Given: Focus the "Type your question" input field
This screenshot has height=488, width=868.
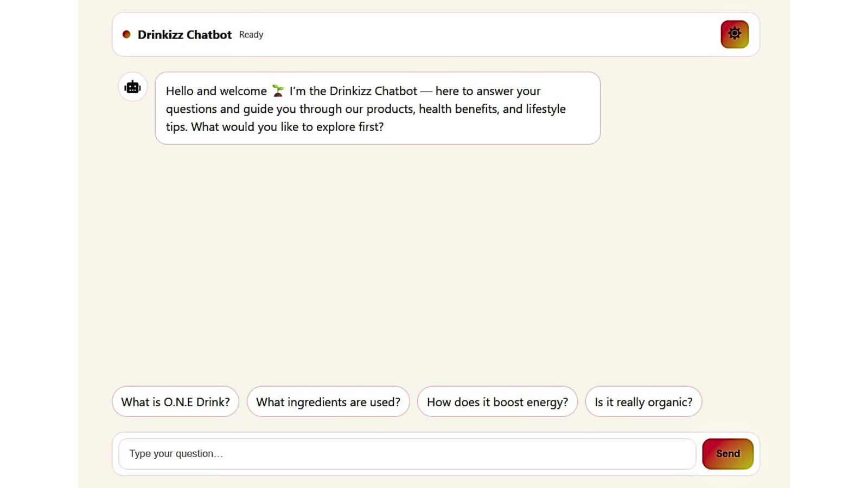Looking at the screenshot, I should (x=407, y=454).
